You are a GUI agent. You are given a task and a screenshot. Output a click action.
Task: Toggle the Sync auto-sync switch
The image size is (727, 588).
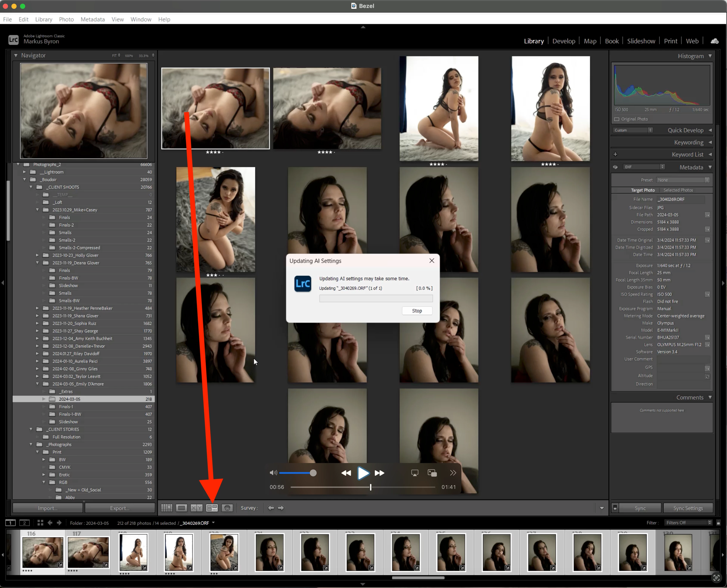pyautogui.click(x=615, y=508)
